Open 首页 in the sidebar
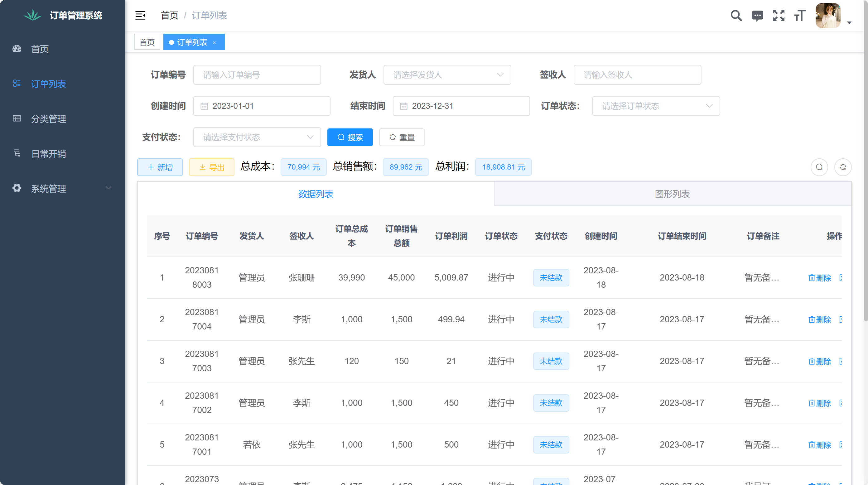The width and height of the screenshot is (868, 485). 62,49
